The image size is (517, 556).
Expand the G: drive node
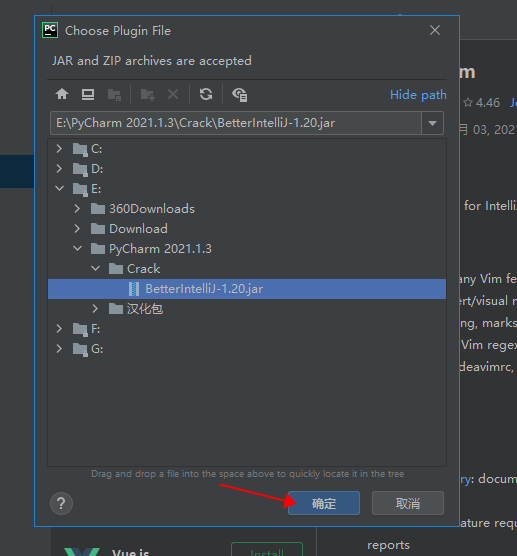tap(59, 349)
